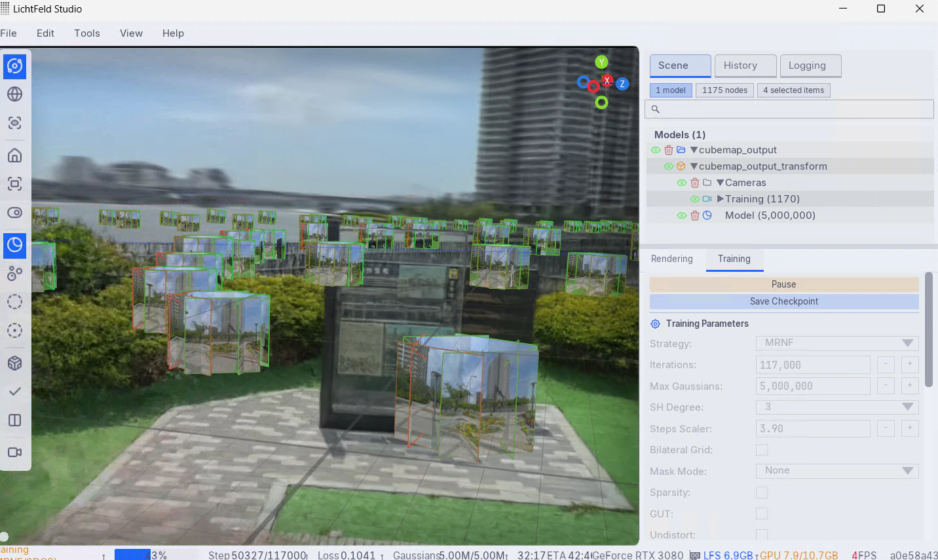
Task: Click the search magnifier icon in Scene panel
Action: point(655,109)
